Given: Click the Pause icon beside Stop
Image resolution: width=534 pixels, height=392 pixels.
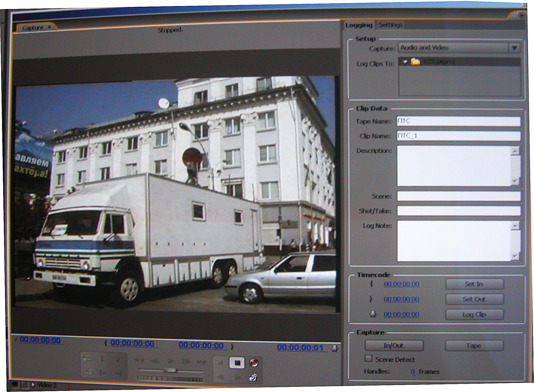Looking at the screenshot, I should coord(221,363).
